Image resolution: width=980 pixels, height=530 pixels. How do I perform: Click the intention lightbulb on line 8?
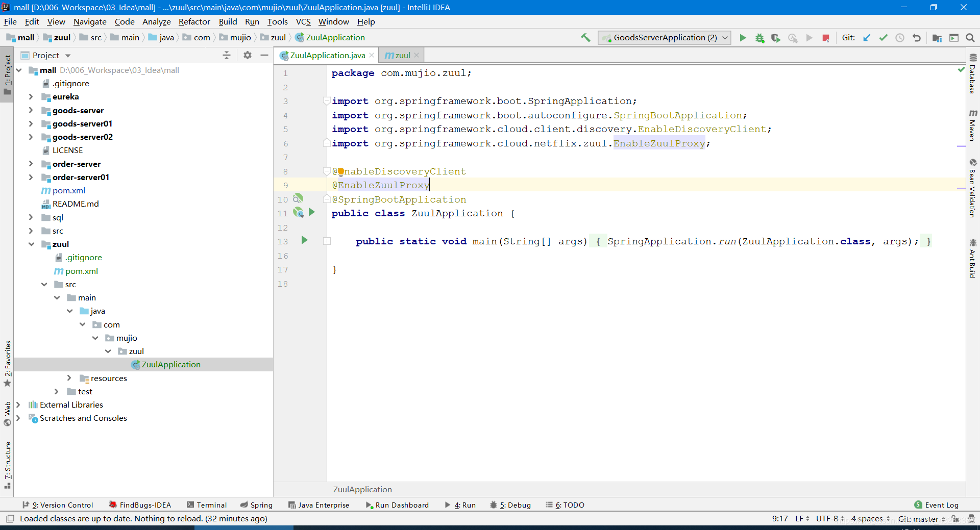coord(340,172)
